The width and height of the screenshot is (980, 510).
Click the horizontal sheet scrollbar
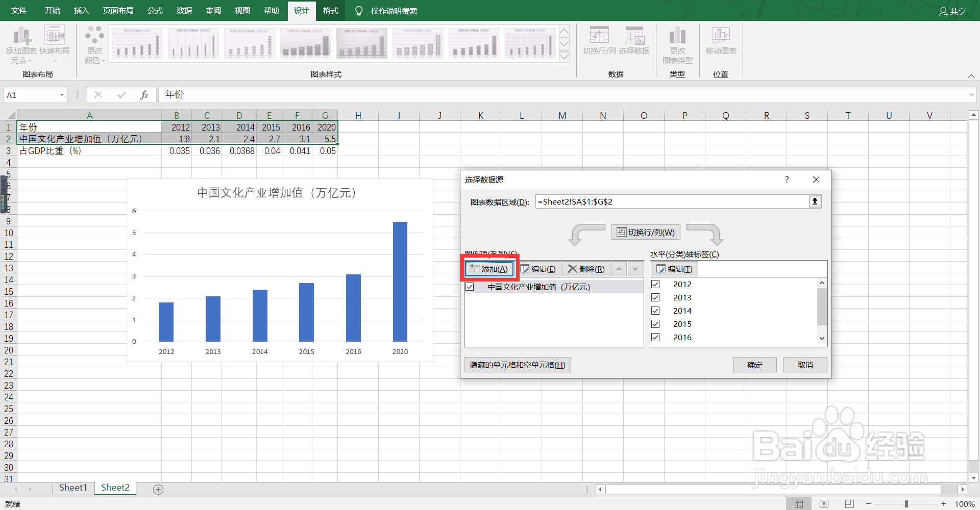click(773, 489)
